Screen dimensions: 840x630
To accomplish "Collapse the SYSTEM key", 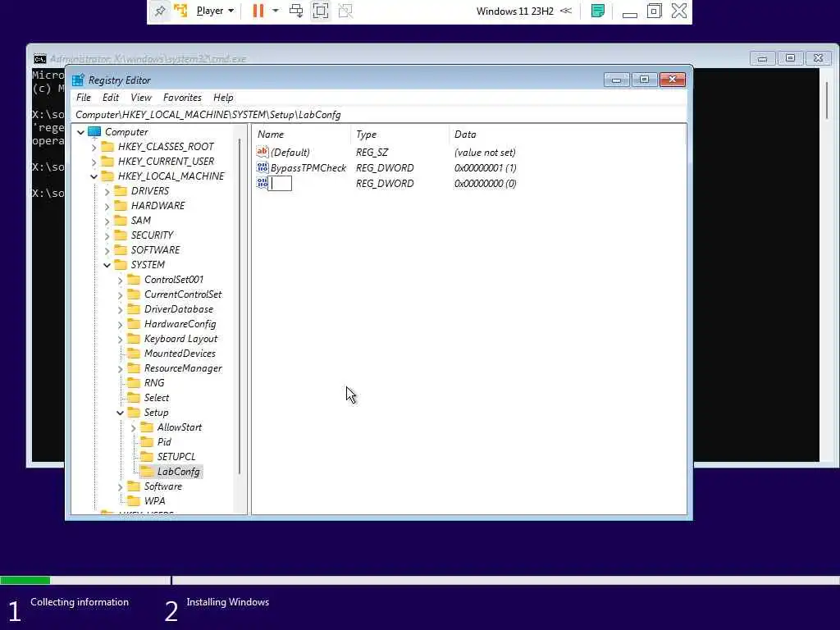I will tap(107, 265).
